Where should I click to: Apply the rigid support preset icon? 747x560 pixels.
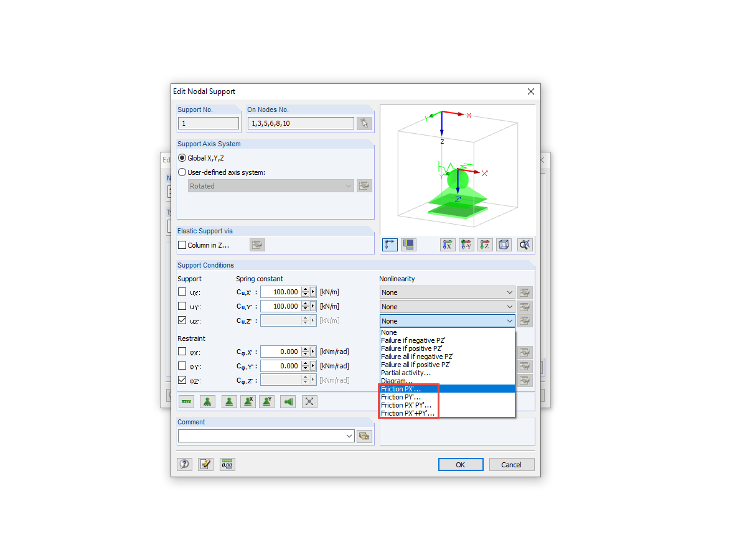click(x=208, y=401)
